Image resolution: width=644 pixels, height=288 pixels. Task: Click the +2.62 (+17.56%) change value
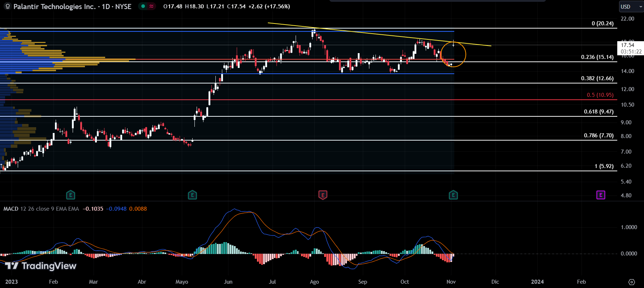(269, 7)
